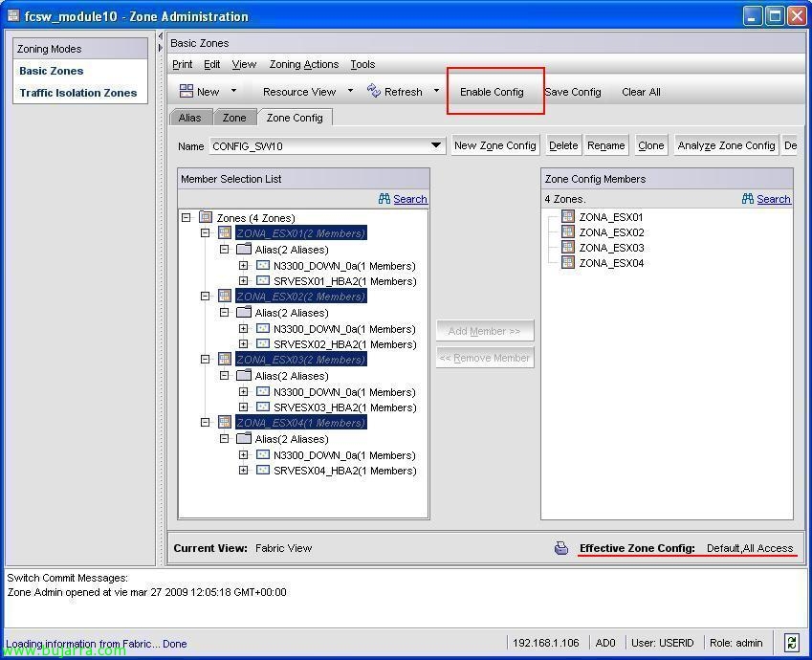The width and height of the screenshot is (812, 660).
Task: Open the CONFIG_SW10 name dropdown
Action: coord(436,146)
